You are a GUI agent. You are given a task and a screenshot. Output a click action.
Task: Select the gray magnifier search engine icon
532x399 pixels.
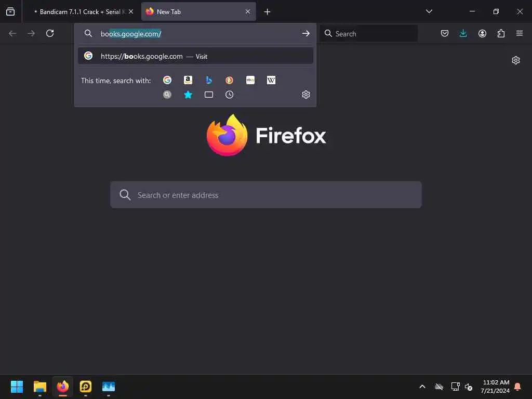coord(167,95)
